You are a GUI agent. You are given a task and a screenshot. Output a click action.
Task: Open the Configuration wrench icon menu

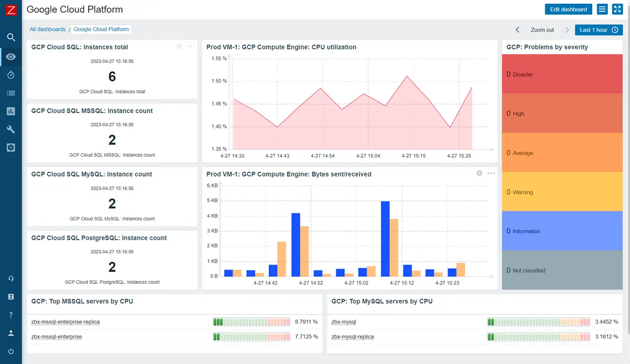pos(11,129)
